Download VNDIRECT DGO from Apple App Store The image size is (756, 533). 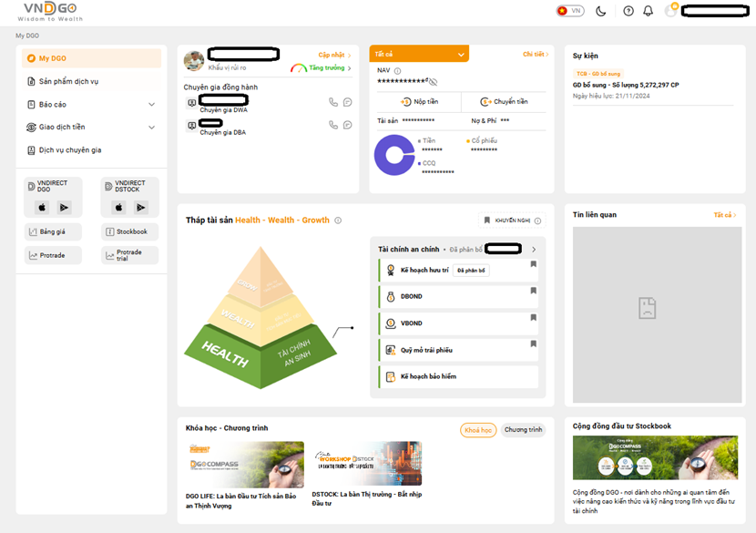coord(42,208)
